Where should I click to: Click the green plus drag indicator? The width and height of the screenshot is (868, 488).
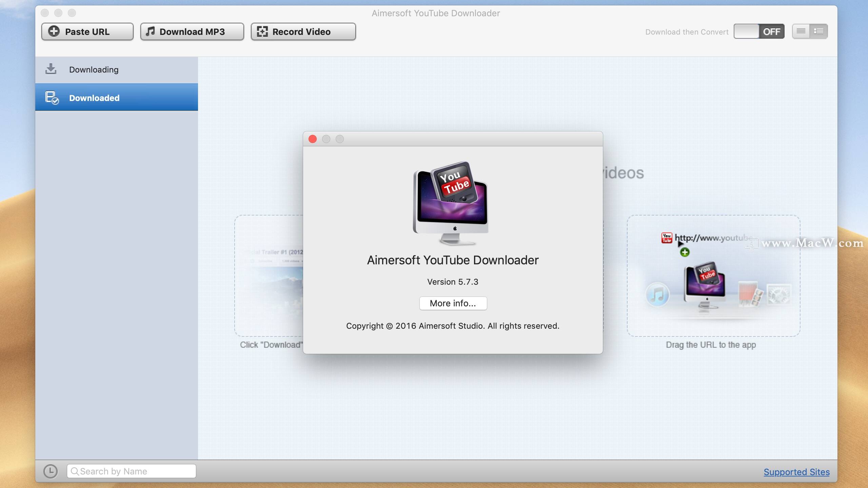click(685, 252)
